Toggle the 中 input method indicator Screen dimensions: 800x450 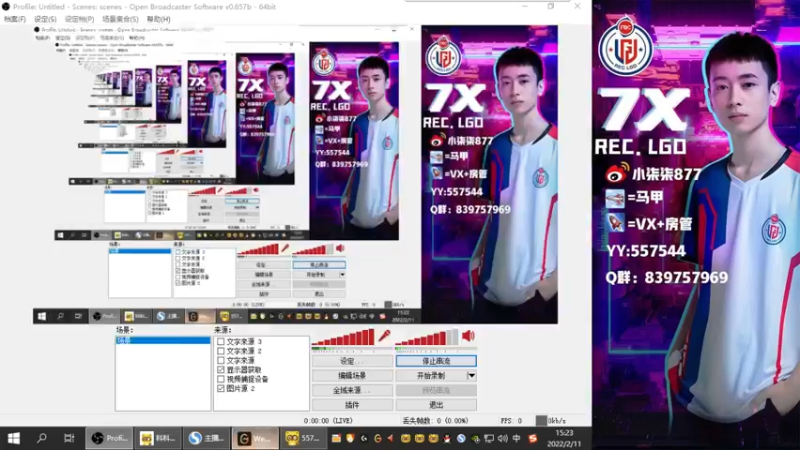pos(516,438)
